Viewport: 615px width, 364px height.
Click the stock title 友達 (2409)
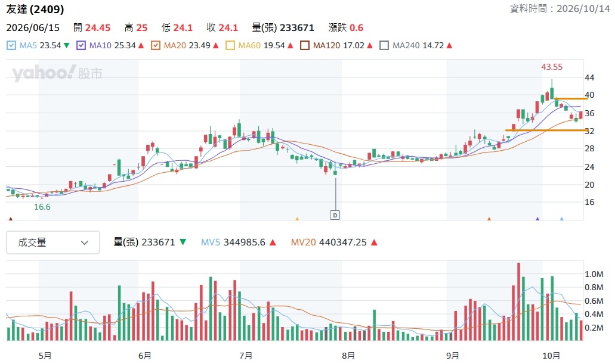pos(35,9)
